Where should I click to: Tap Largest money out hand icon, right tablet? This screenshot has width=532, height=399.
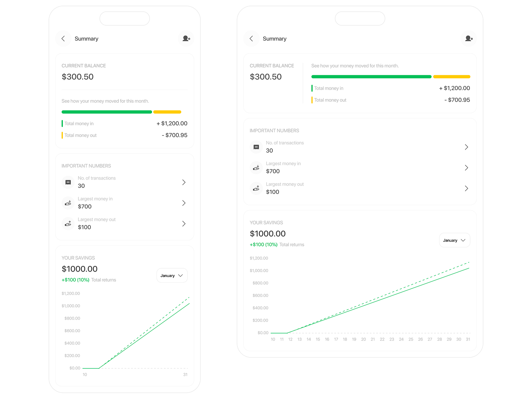click(x=256, y=189)
